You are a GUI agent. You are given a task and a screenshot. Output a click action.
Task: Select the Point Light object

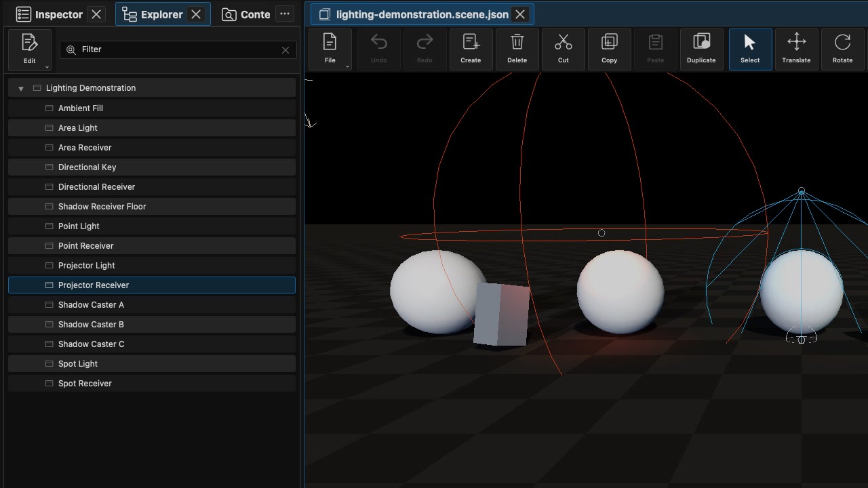[152, 226]
